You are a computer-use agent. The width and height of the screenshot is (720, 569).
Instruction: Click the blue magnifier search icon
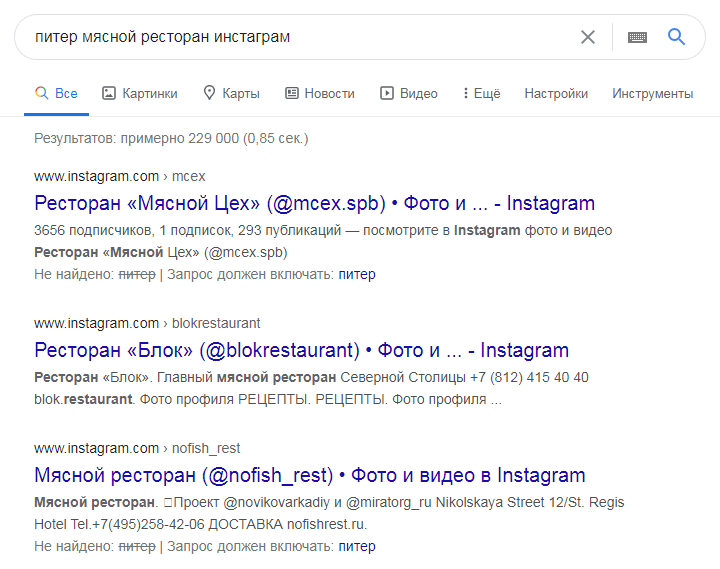[676, 36]
